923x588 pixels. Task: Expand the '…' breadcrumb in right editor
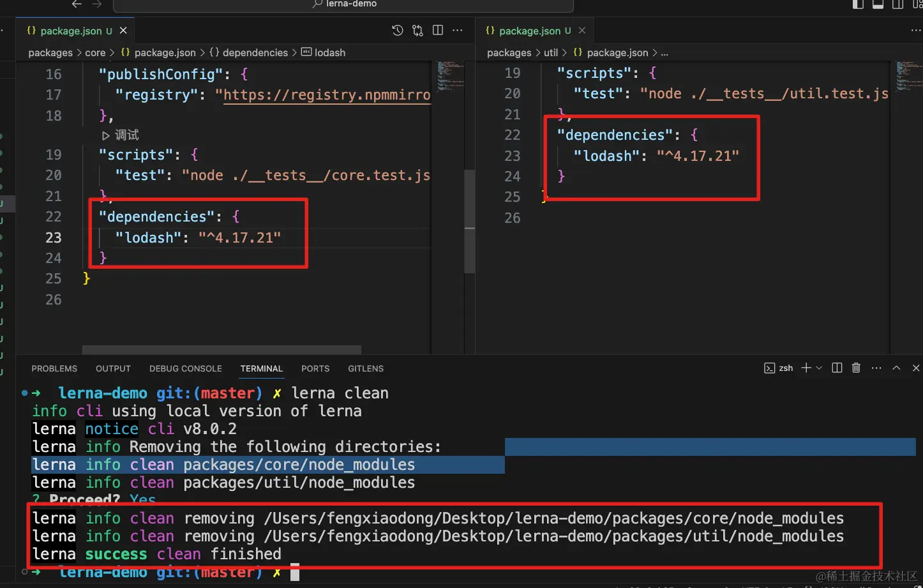pyautogui.click(x=664, y=52)
